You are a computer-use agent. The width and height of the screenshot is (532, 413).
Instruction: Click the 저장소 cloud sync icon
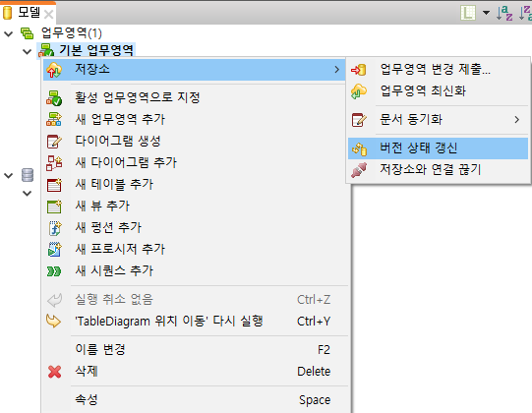54,70
